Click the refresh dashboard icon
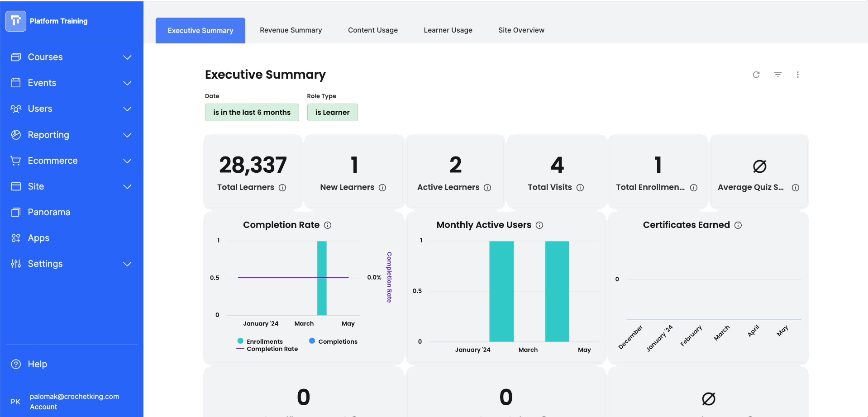Image resolution: width=868 pixels, height=417 pixels. tap(756, 75)
